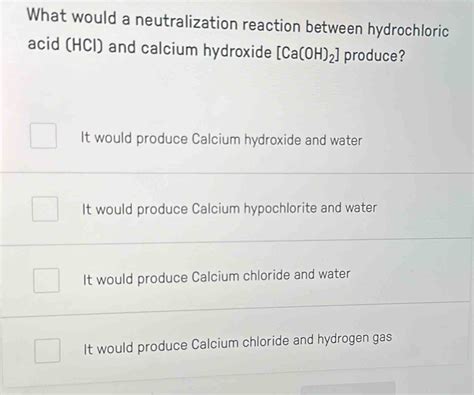Image resolution: width=474 pixels, height=395 pixels.
Task: Select the Calcium chloride and water checkbox
Action: pos(47,280)
